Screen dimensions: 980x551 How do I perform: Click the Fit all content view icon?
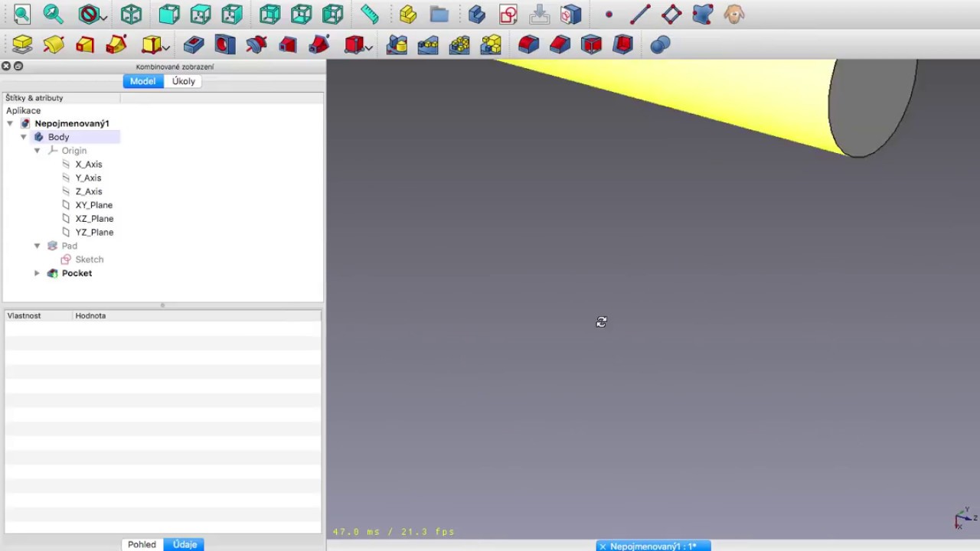click(x=22, y=14)
